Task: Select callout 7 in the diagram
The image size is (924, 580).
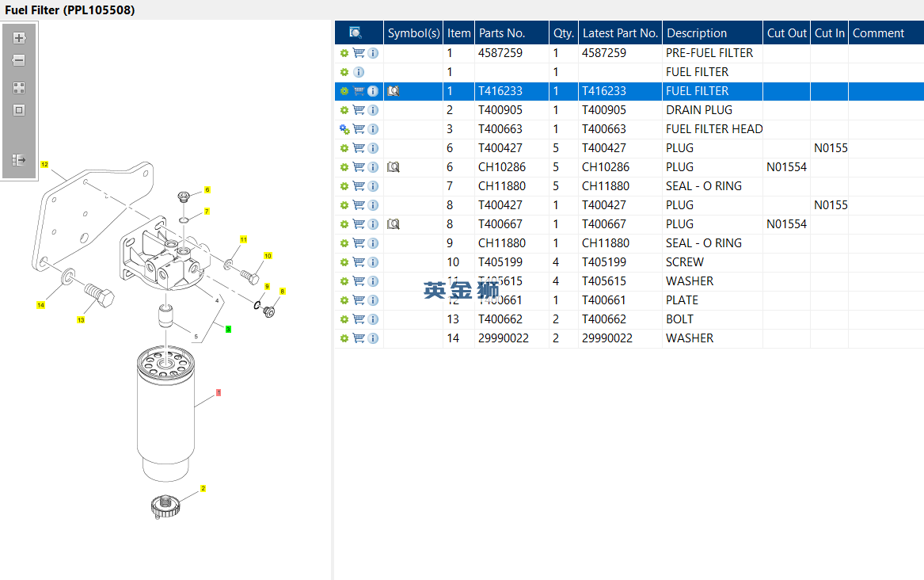Action: click(207, 211)
